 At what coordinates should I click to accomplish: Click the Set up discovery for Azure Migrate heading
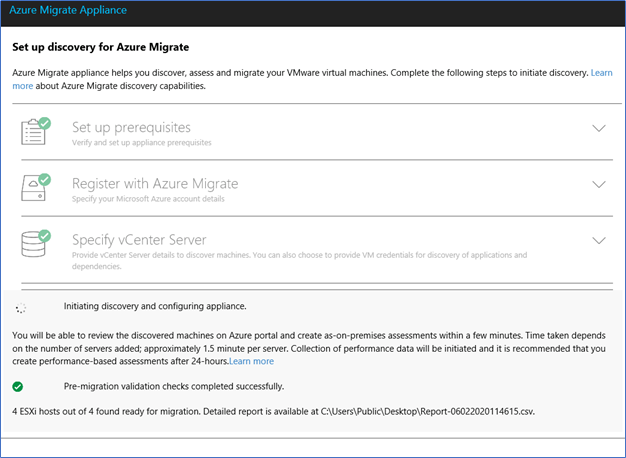click(x=101, y=47)
